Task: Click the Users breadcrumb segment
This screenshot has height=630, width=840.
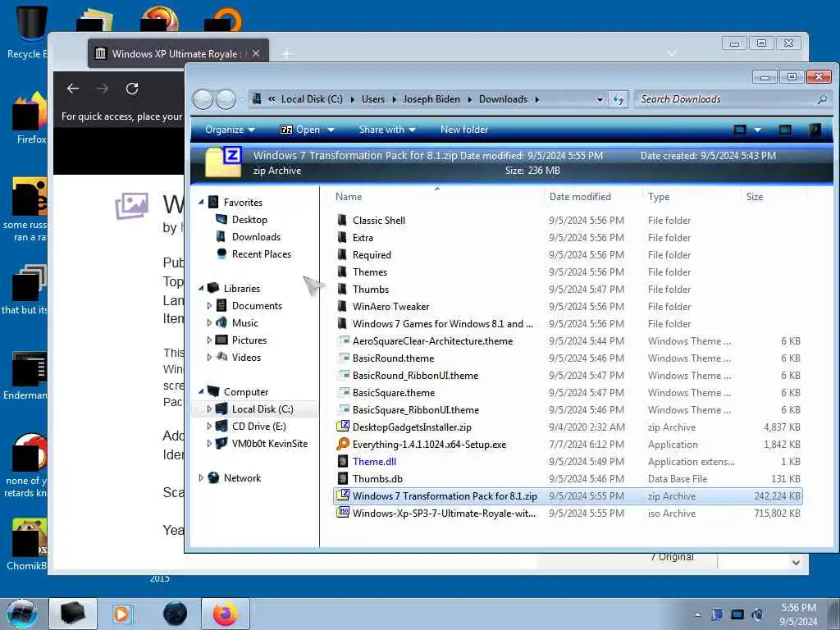Action: tap(373, 99)
